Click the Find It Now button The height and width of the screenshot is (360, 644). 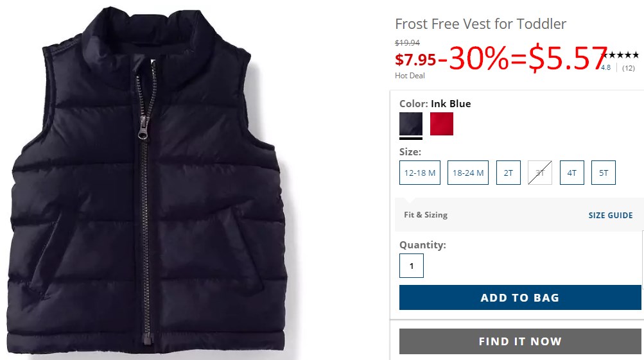coord(520,341)
